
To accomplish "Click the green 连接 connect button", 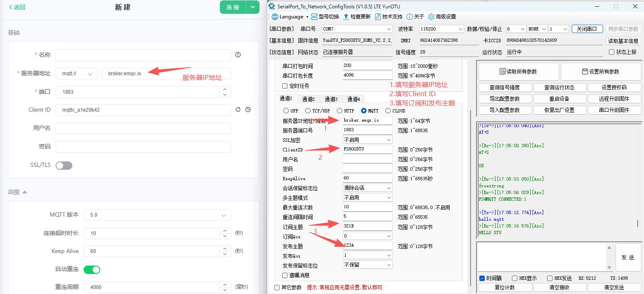I will pyautogui.click(x=233, y=7).
